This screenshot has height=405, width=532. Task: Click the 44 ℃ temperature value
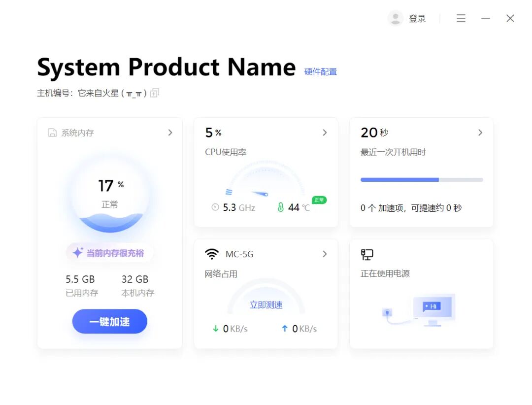299,207
